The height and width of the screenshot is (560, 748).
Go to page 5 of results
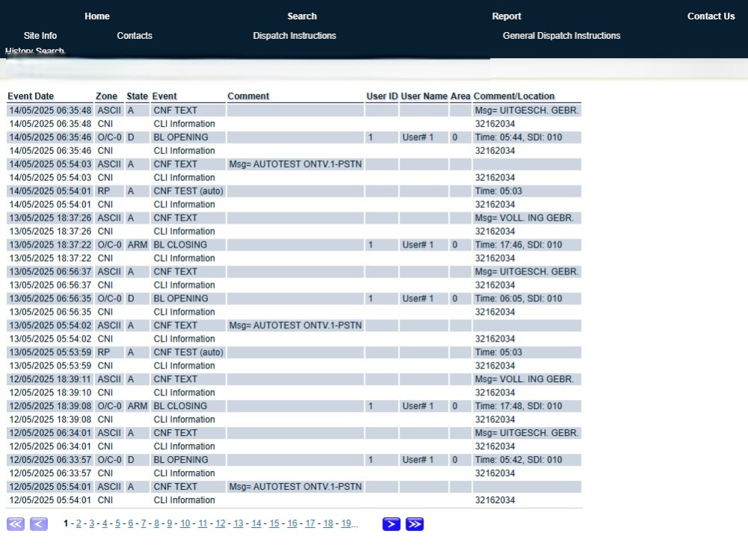(x=117, y=523)
